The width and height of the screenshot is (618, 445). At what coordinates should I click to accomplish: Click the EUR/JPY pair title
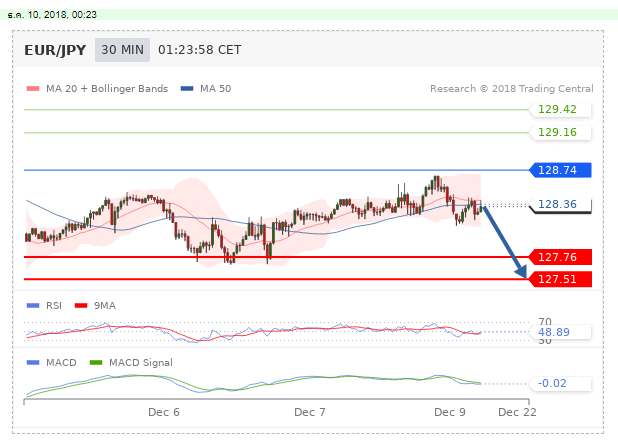(55, 50)
